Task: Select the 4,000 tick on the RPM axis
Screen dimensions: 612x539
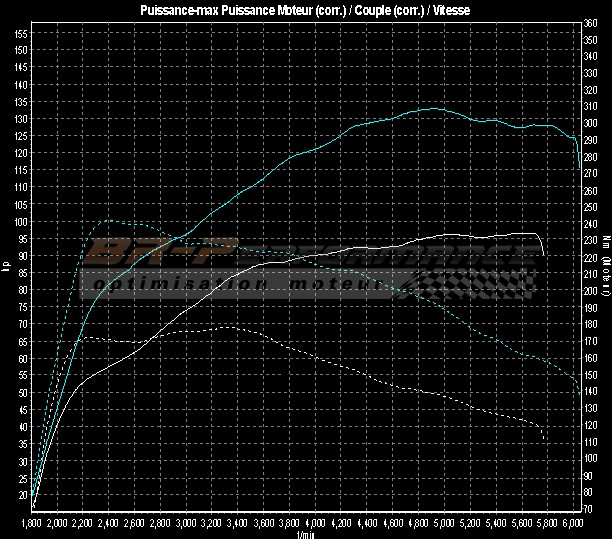Action: [315, 523]
